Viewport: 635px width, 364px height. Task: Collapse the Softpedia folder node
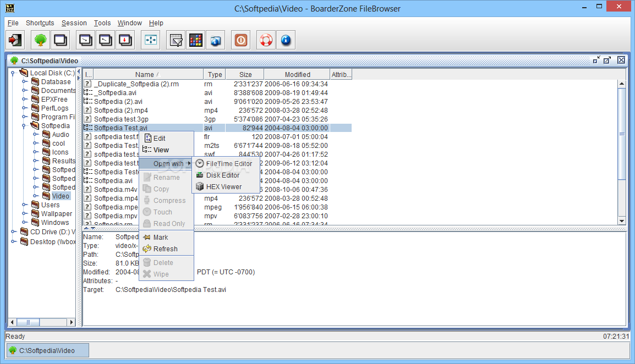(x=24, y=126)
